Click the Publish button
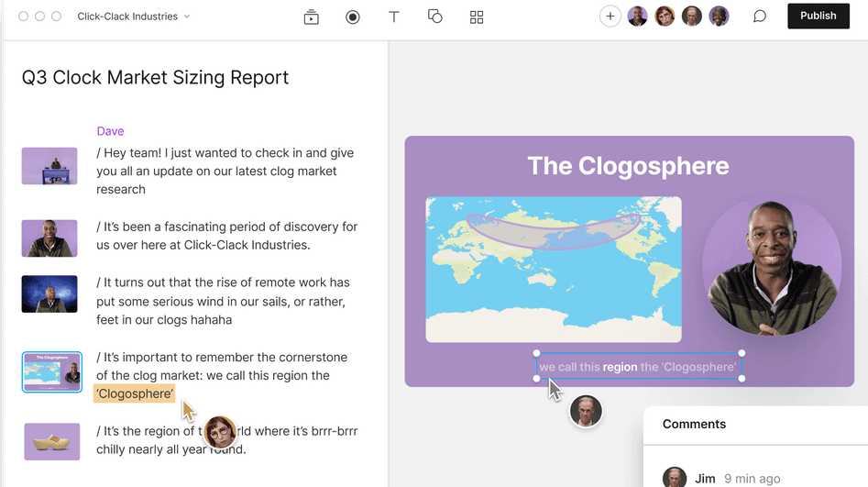The image size is (868, 487). (818, 16)
